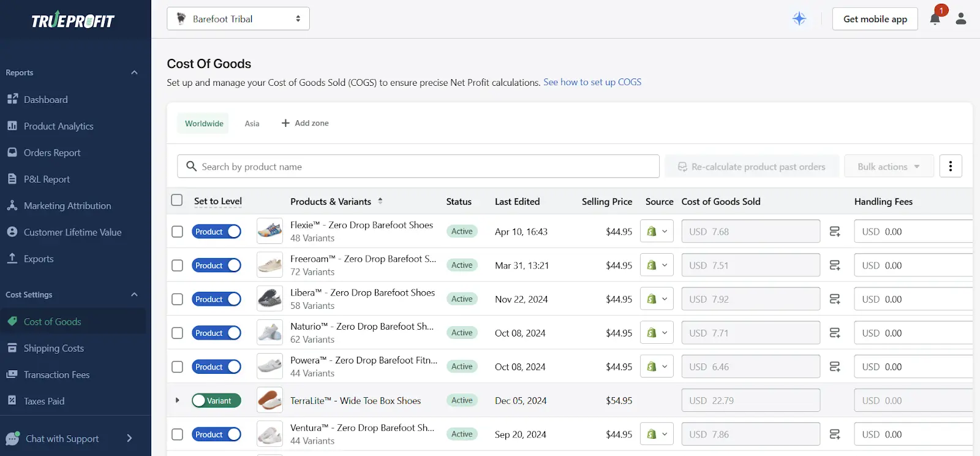Tick the select-all checkbox in table header
The image size is (980, 456).
tap(177, 200)
